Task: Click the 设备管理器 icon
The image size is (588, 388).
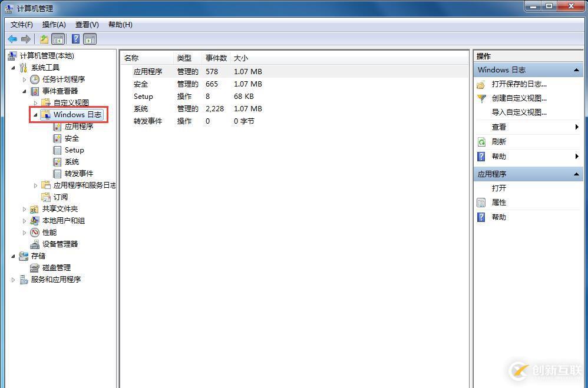Action: 35,244
